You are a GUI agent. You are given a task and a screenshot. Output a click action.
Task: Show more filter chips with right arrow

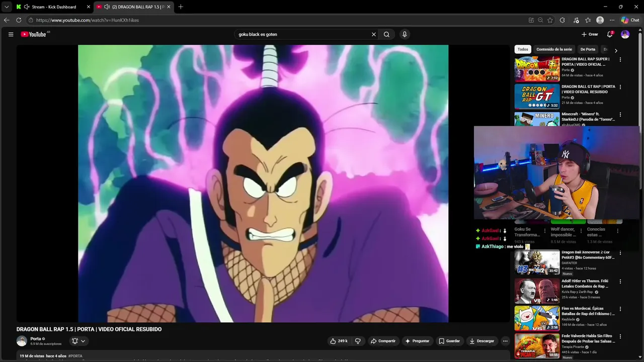[x=616, y=50]
